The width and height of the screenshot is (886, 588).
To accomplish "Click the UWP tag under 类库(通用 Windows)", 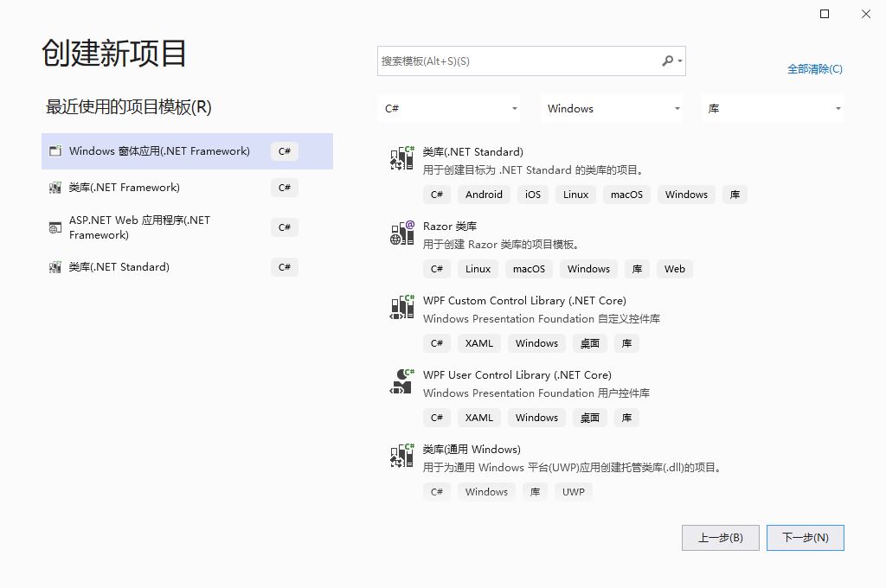I will (x=574, y=492).
